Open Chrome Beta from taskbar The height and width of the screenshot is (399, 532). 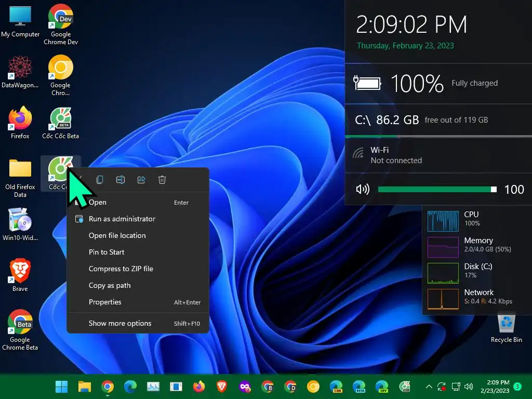coord(268,387)
